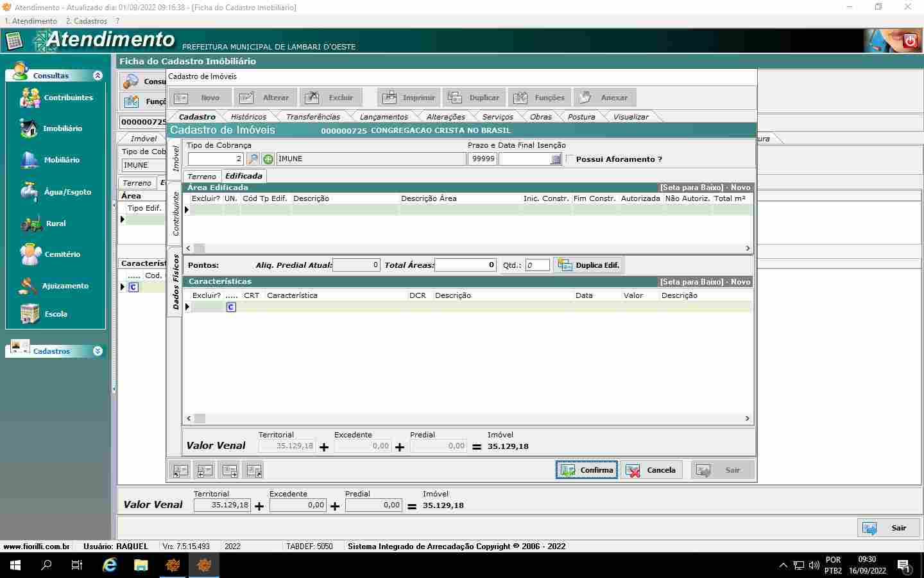This screenshot has width=924, height=578.
Task: Click the blue C icon in Características row
Action: [x=231, y=307]
